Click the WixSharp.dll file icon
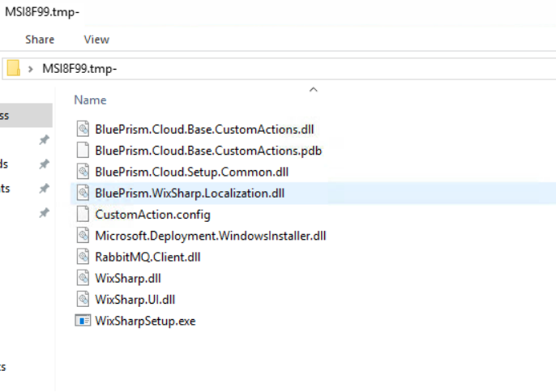Screen dimensions: 556x392 pos(83,278)
